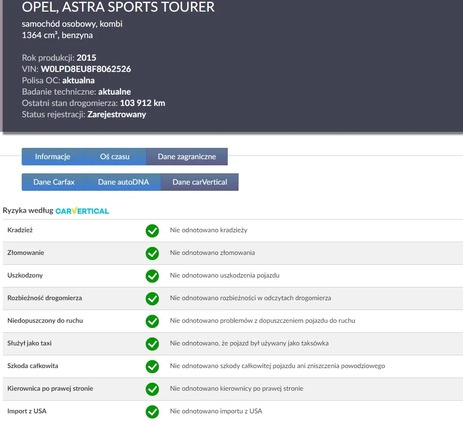The width and height of the screenshot is (463, 422).
Task: Click the green checkmark for Uszkodzony
Action: coord(152,276)
